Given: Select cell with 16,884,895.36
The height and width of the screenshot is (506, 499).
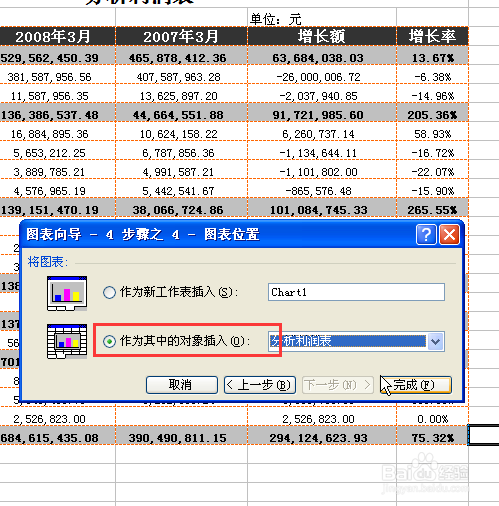Looking at the screenshot, I should tap(58, 131).
